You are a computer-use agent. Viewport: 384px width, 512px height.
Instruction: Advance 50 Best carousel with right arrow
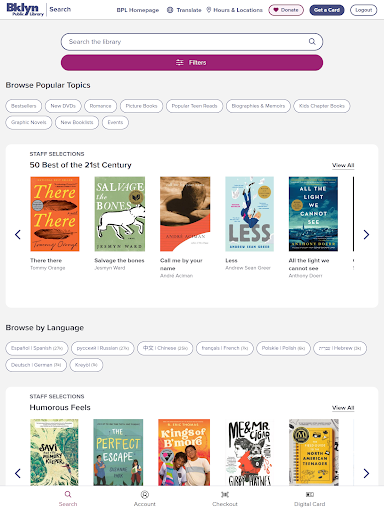click(x=366, y=235)
